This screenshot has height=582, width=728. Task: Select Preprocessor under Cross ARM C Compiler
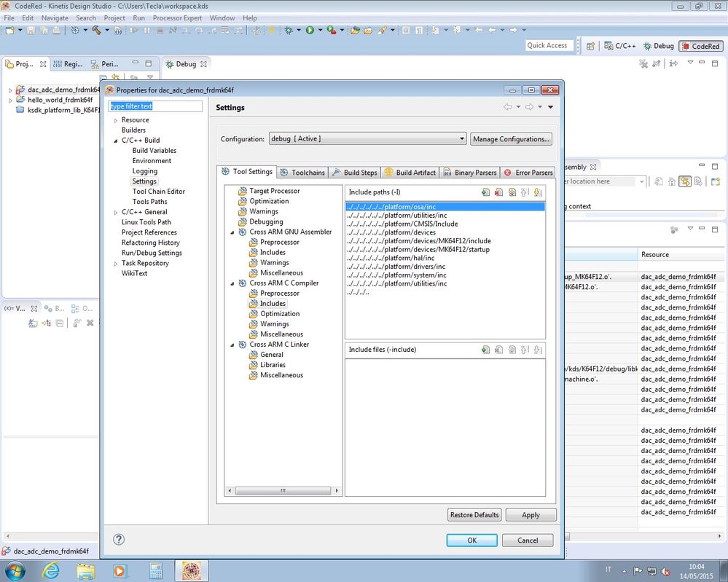click(280, 294)
